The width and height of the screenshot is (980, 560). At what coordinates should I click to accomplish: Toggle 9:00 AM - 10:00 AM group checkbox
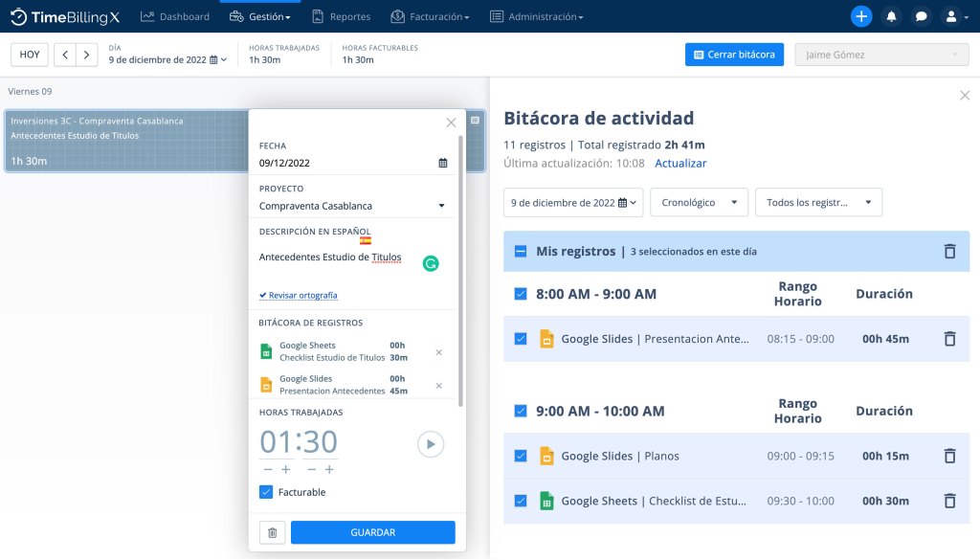[521, 411]
